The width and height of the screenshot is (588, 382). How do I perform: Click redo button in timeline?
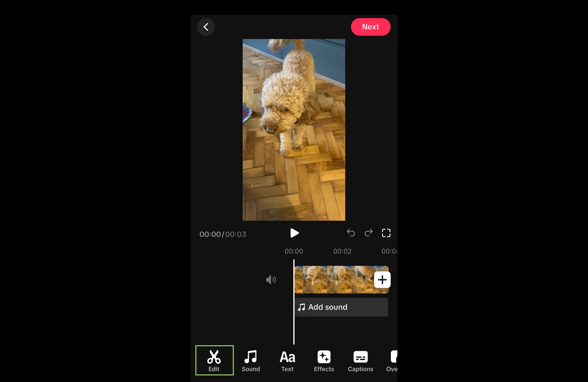point(368,233)
